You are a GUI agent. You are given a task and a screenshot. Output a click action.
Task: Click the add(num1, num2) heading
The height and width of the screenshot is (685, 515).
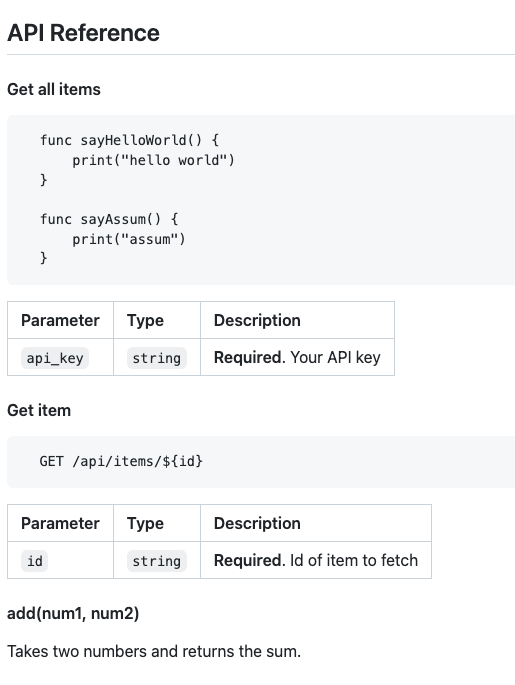[73, 614]
